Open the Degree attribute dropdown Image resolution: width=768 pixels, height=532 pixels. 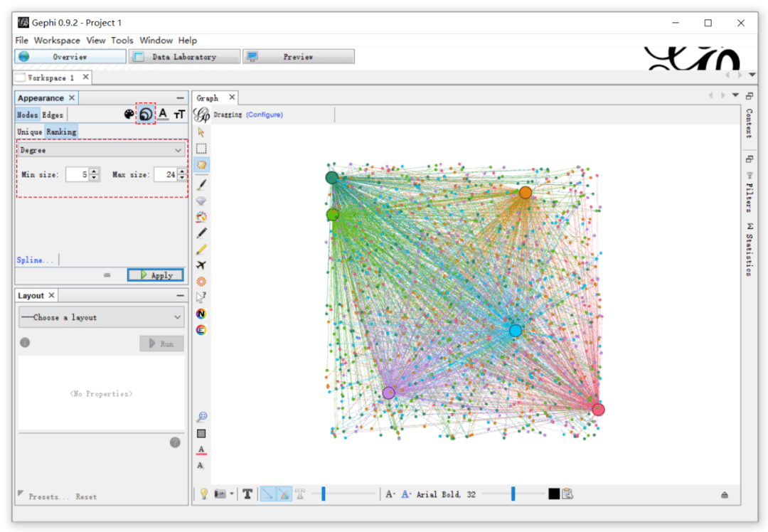point(102,150)
